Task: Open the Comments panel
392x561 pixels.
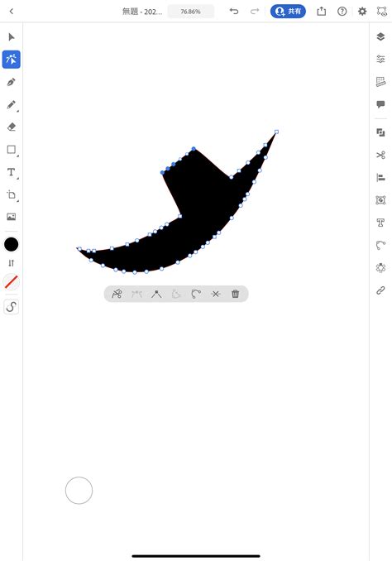Action: pos(380,104)
